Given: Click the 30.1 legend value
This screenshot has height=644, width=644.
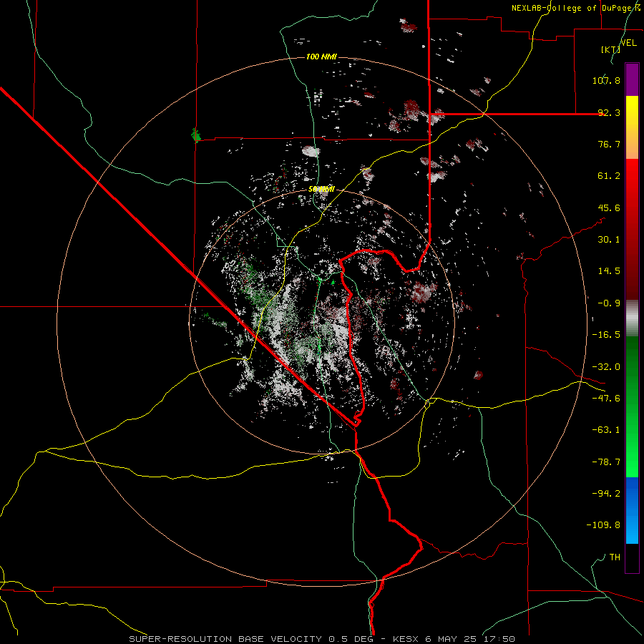Looking at the screenshot, I should 609,240.
